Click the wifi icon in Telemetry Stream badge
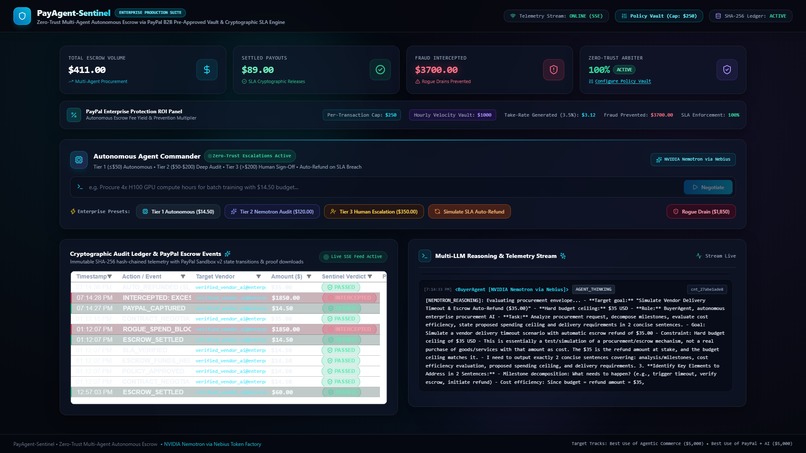Screen dimensions: 806x453 (512, 16)
